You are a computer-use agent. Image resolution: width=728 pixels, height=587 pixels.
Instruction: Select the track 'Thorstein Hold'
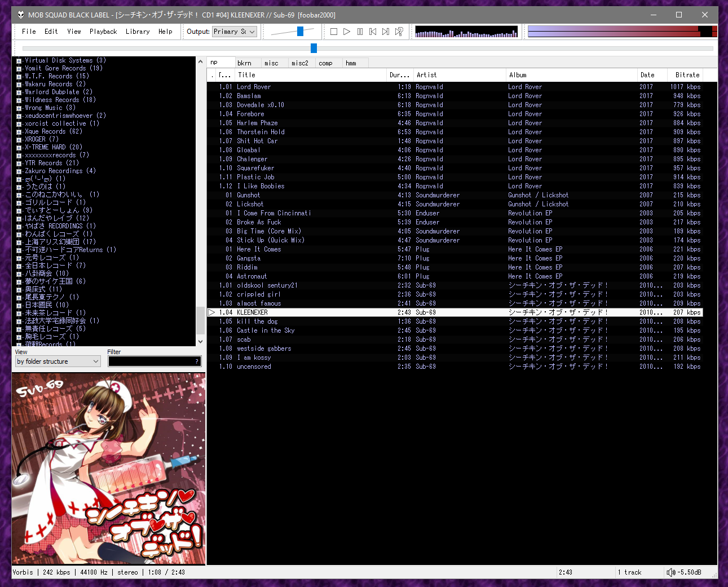tap(455, 132)
